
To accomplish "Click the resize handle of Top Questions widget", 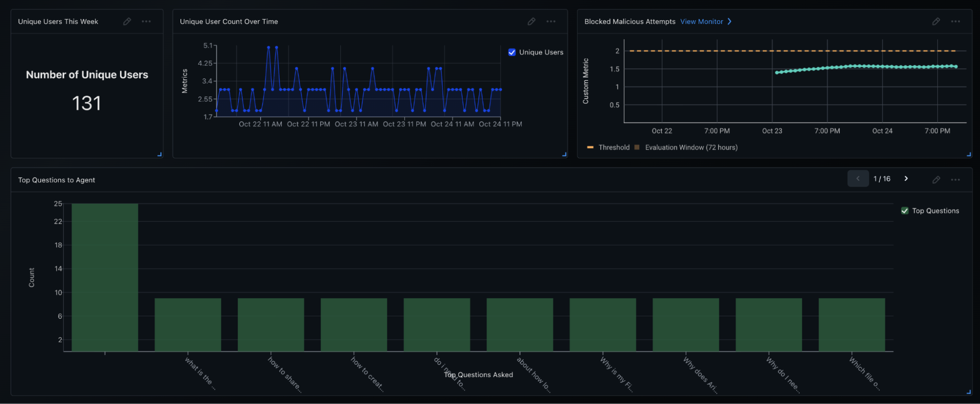I will [x=968, y=392].
